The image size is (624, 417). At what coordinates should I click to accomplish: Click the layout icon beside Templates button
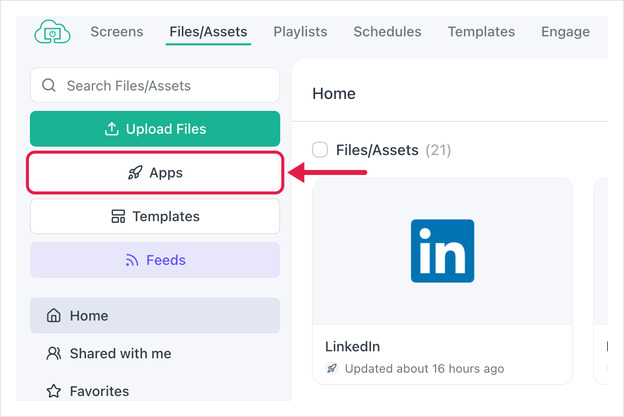click(118, 216)
